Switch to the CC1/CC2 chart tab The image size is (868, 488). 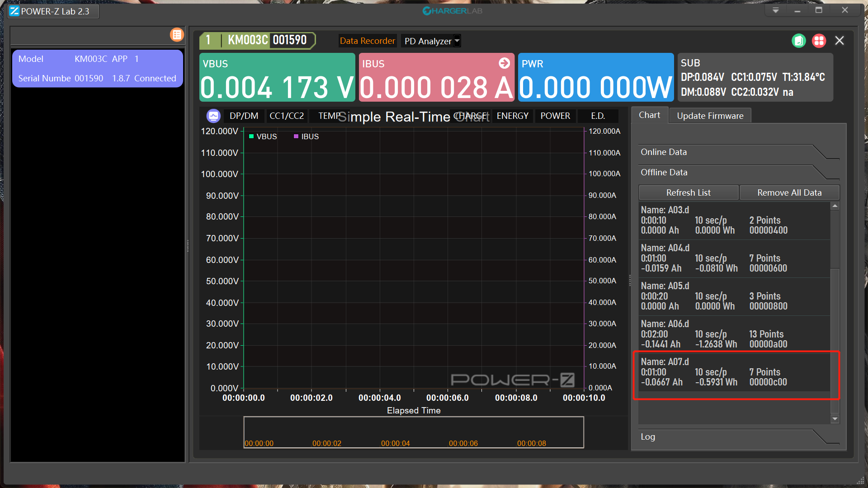tap(287, 116)
